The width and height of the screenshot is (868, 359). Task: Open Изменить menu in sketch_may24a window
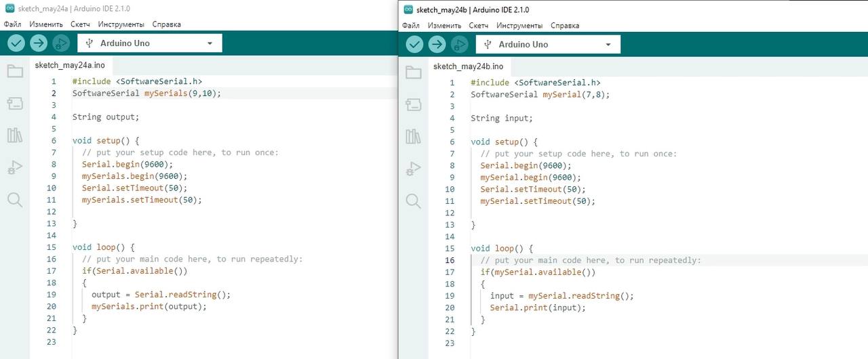pyautogui.click(x=46, y=24)
